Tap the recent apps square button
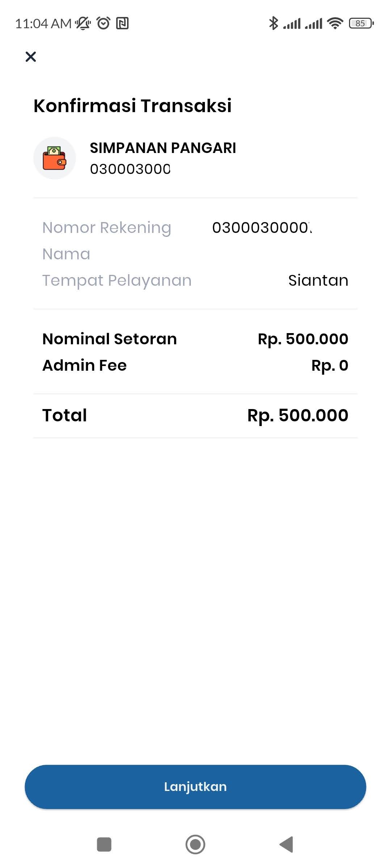Image resolution: width=391 pixels, height=868 pixels. coord(104,844)
